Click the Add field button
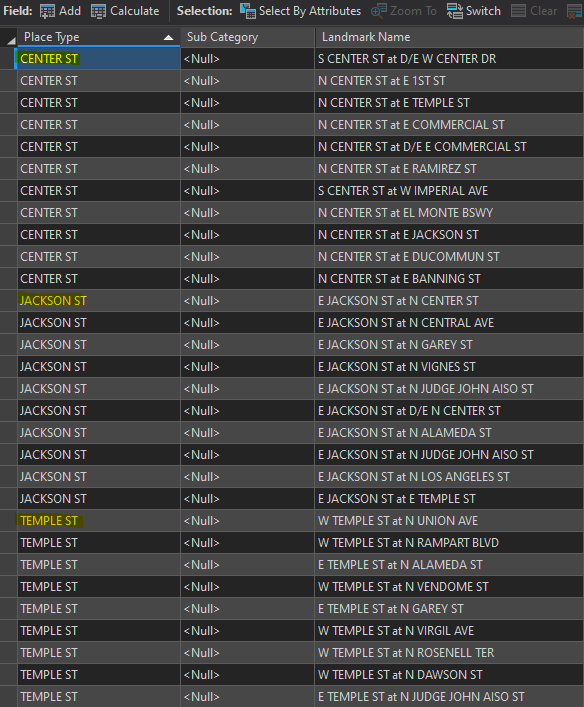Viewport: 584px width, 707px height. (x=60, y=11)
